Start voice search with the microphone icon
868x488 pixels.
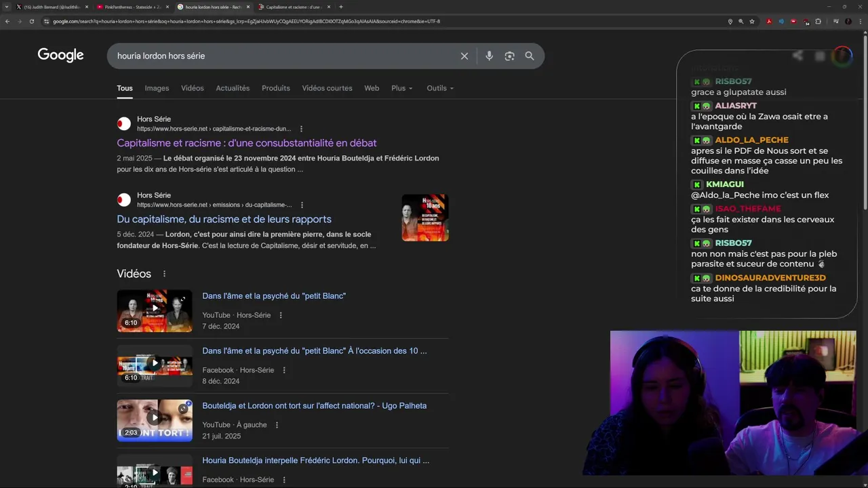click(489, 56)
